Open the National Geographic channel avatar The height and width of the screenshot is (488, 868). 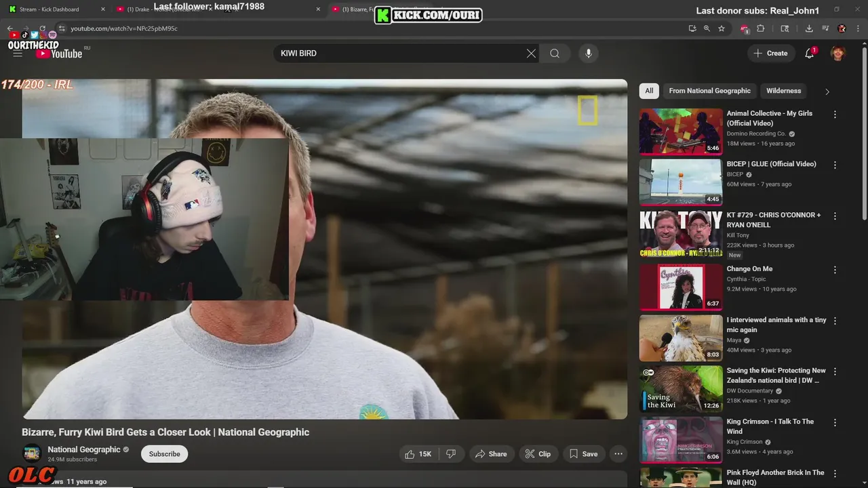[x=32, y=453]
